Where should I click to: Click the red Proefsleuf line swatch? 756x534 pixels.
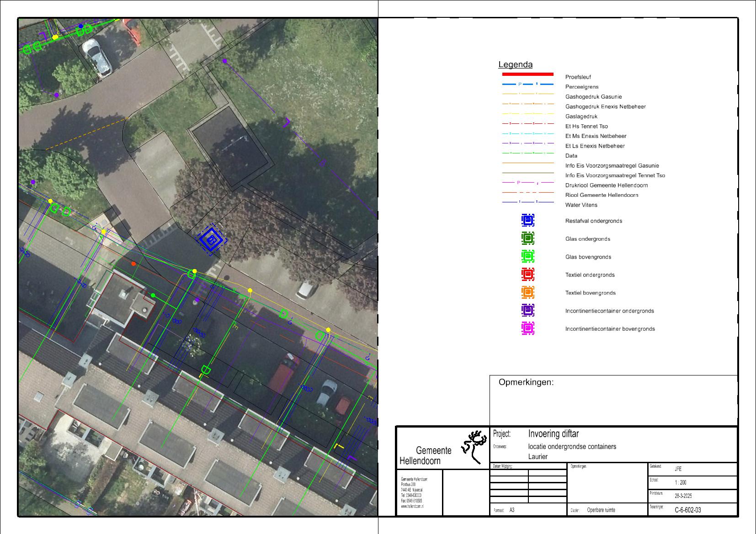click(x=527, y=74)
